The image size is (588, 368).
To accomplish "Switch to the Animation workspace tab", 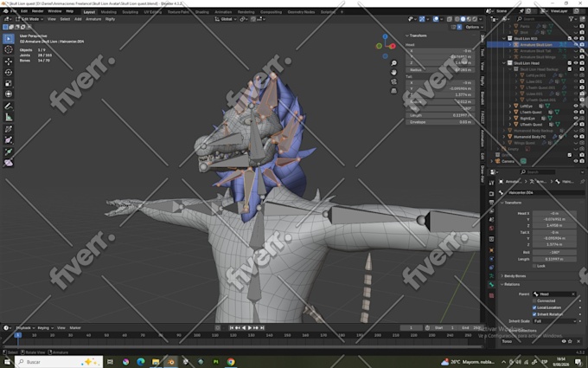I will click(x=223, y=12).
